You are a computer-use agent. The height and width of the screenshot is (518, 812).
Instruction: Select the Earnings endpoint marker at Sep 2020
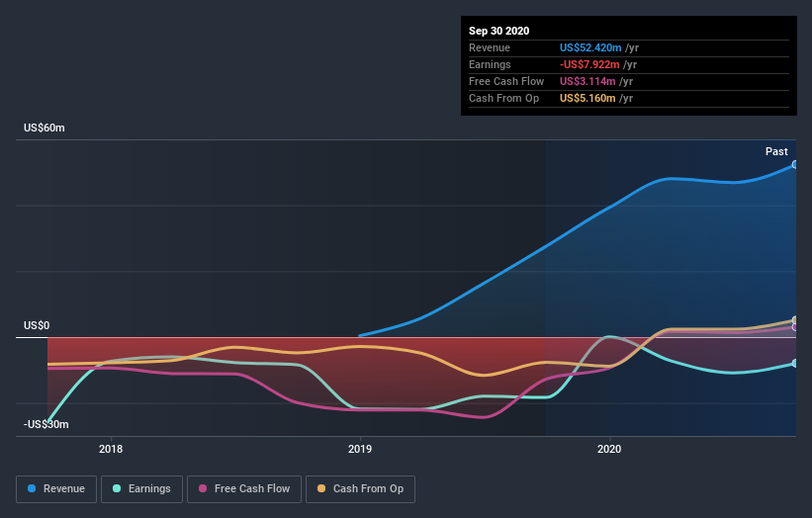coord(794,363)
